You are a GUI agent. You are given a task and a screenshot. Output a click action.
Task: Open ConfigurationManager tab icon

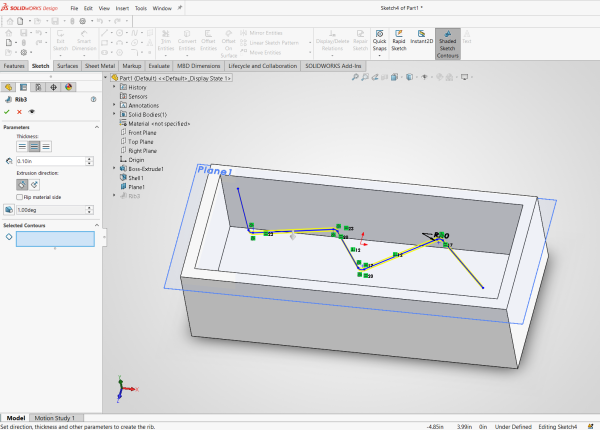[x=38, y=87]
